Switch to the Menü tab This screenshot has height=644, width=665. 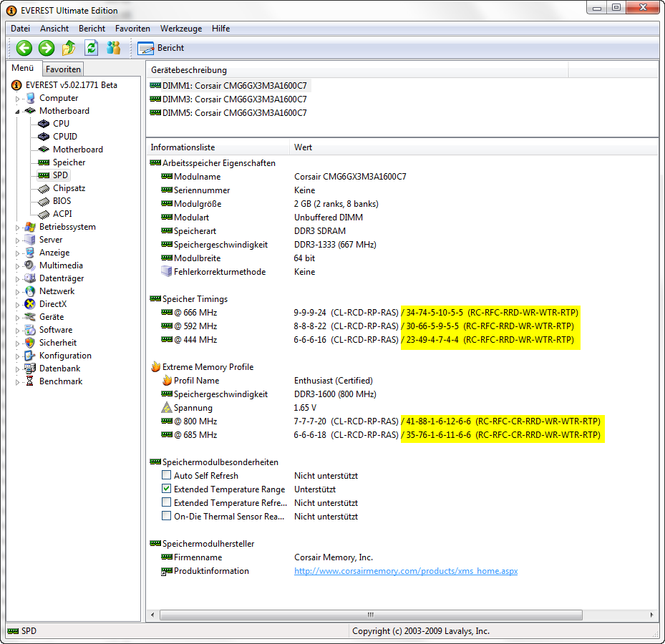(23, 68)
